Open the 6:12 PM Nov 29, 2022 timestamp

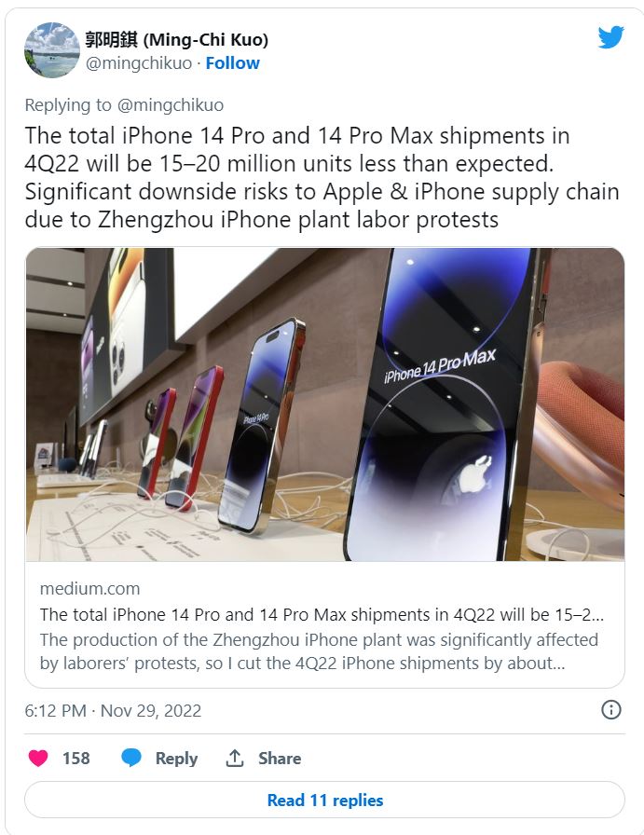pos(113,710)
